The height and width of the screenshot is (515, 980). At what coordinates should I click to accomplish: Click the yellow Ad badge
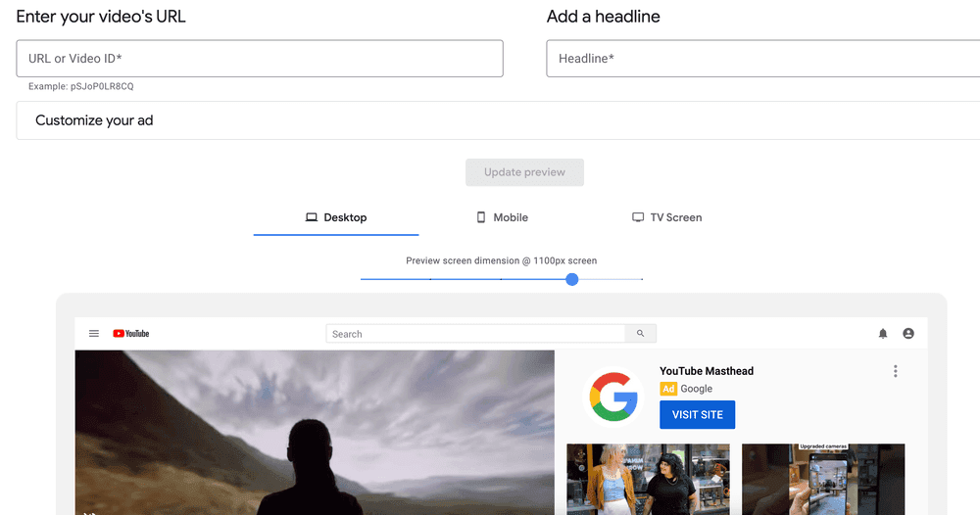pyautogui.click(x=668, y=389)
